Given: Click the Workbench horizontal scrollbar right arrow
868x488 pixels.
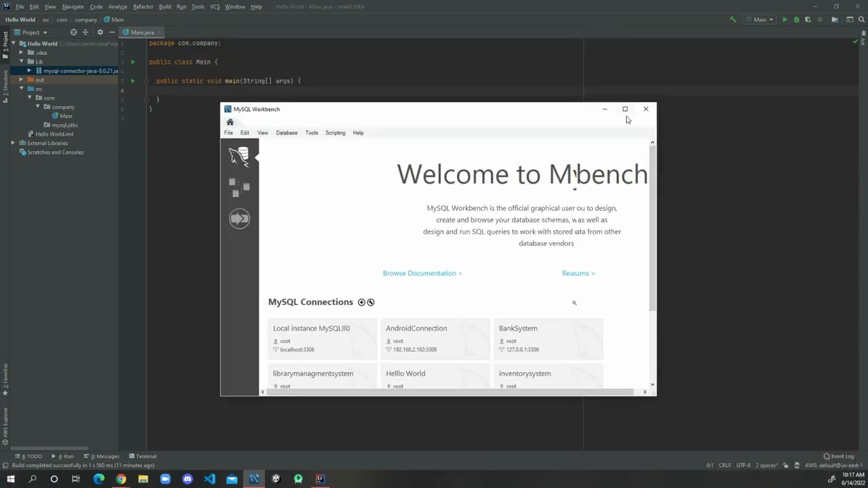Looking at the screenshot, I should (x=645, y=392).
